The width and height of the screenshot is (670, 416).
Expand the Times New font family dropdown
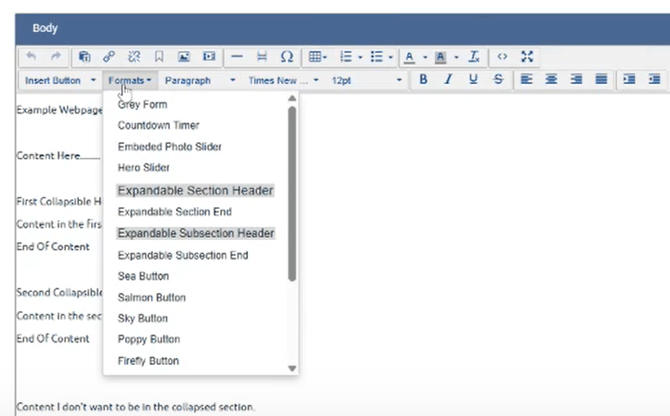[284, 80]
